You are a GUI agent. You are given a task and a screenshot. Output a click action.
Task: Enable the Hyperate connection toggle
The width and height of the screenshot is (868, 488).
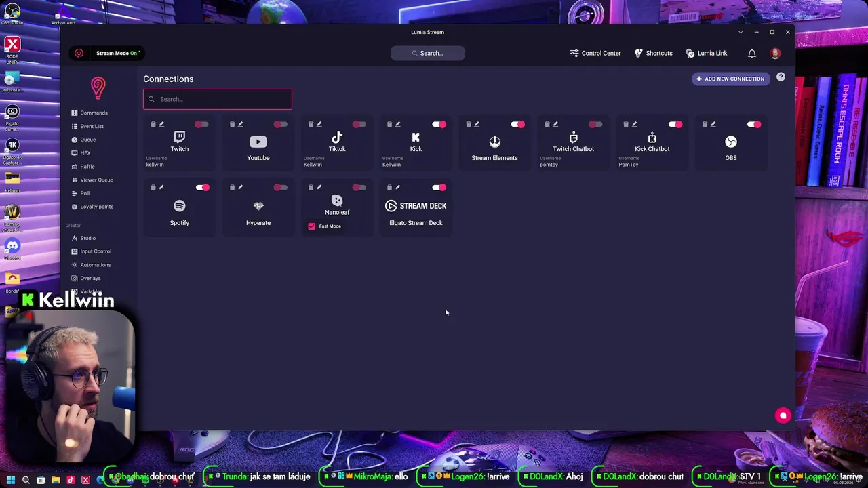pyautogui.click(x=281, y=187)
